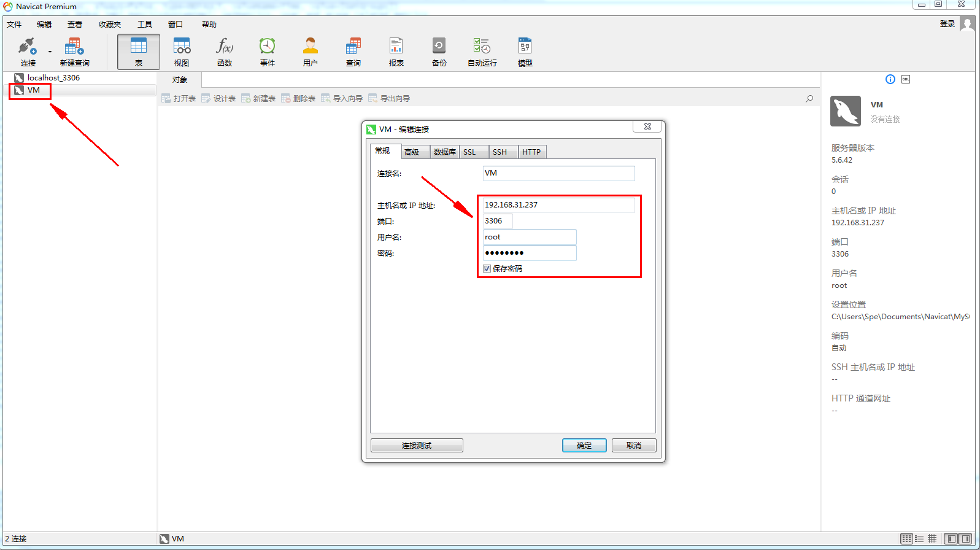Open the 查看 menu
The height and width of the screenshot is (550, 980).
(75, 25)
